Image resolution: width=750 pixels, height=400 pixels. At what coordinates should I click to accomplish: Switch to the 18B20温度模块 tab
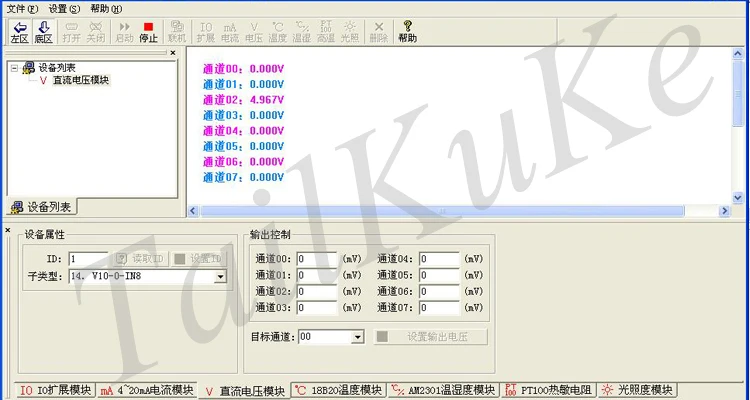coord(339,390)
